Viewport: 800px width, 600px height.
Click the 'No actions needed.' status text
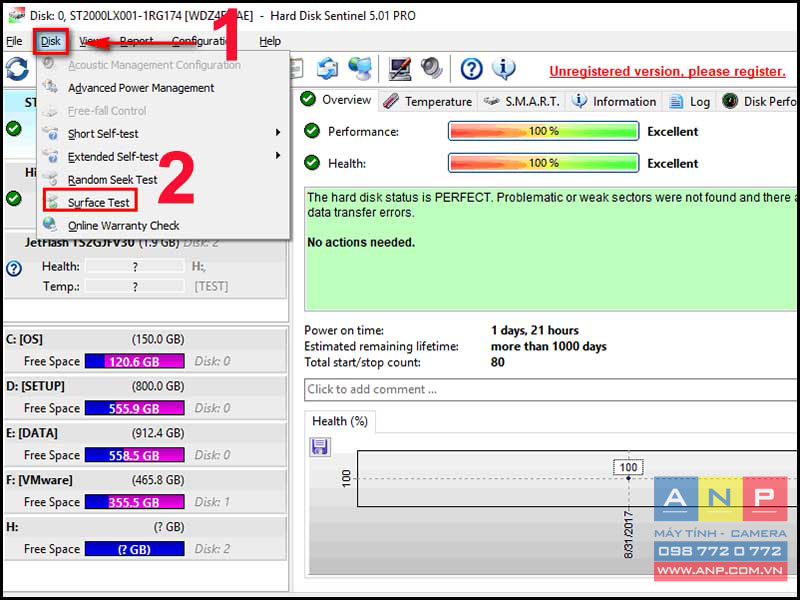(361, 242)
